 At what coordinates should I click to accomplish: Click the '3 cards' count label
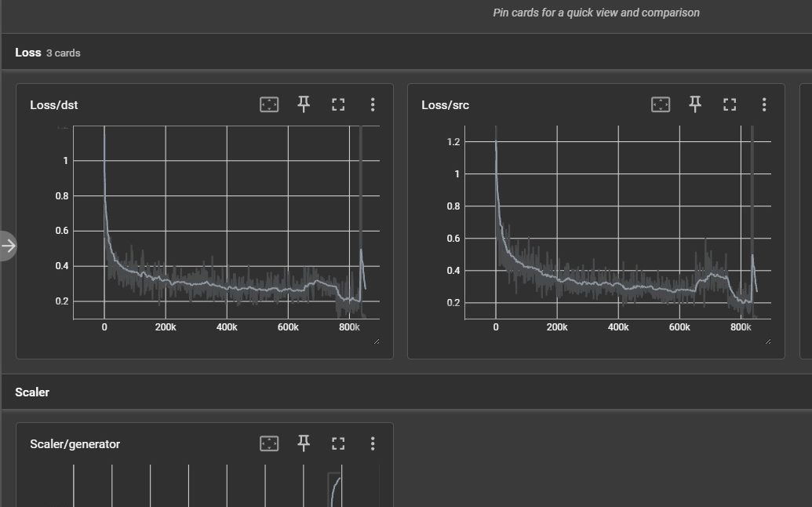[64, 53]
